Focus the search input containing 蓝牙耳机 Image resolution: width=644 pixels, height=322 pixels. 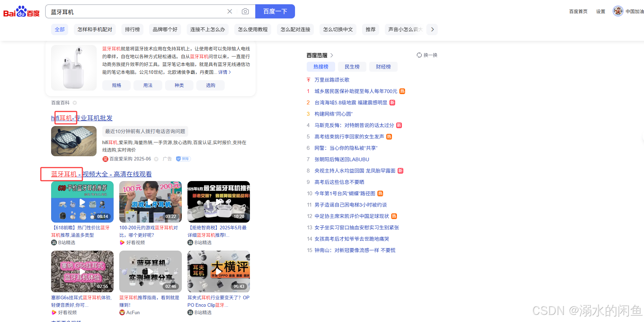pyautogui.click(x=137, y=12)
